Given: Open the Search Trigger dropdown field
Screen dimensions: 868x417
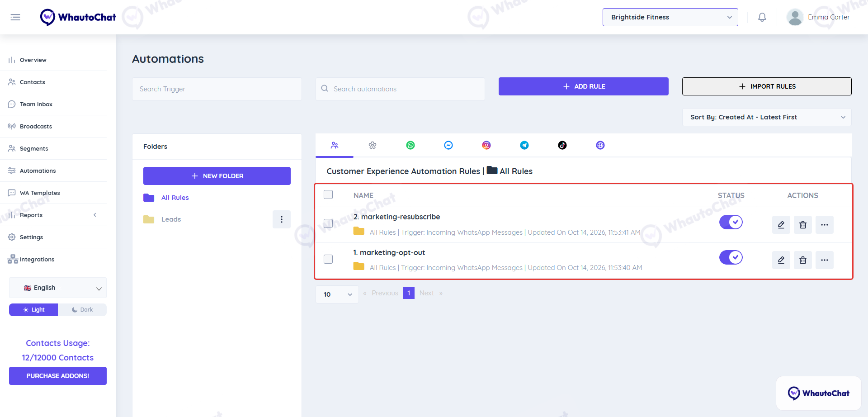Looking at the screenshot, I should pos(217,89).
